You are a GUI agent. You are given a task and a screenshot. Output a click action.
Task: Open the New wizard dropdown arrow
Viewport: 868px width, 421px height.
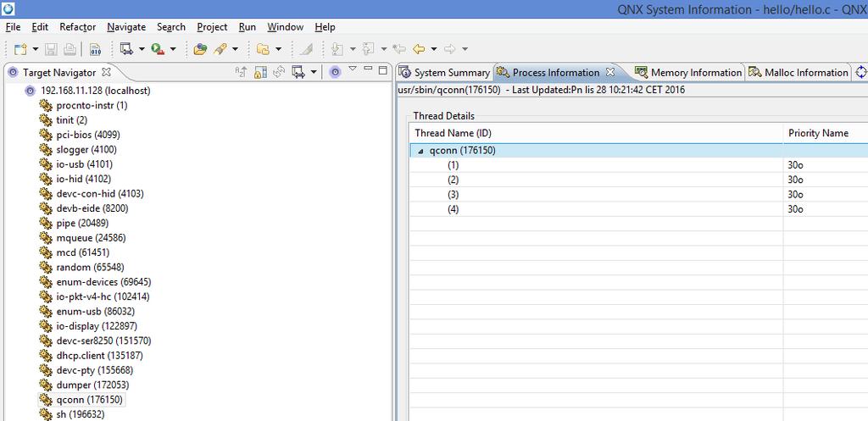[x=36, y=49]
